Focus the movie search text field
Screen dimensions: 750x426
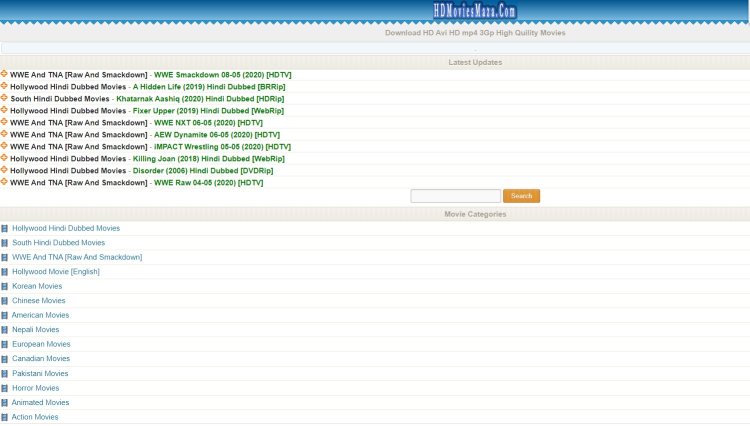pyautogui.click(x=455, y=196)
